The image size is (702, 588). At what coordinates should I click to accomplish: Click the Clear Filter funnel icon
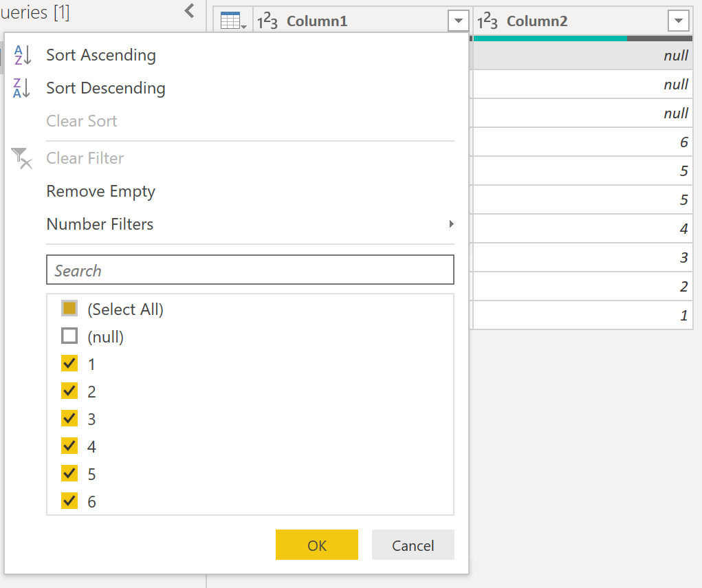tap(21, 158)
